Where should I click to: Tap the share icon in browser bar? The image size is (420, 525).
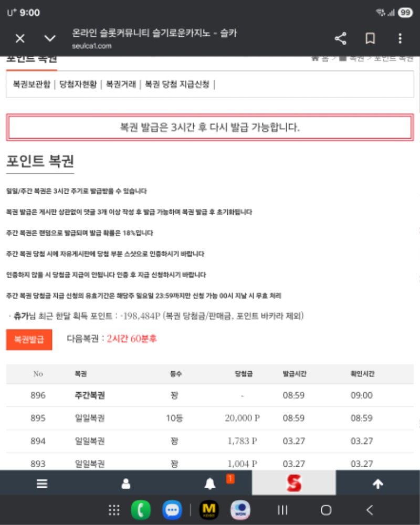[340, 38]
